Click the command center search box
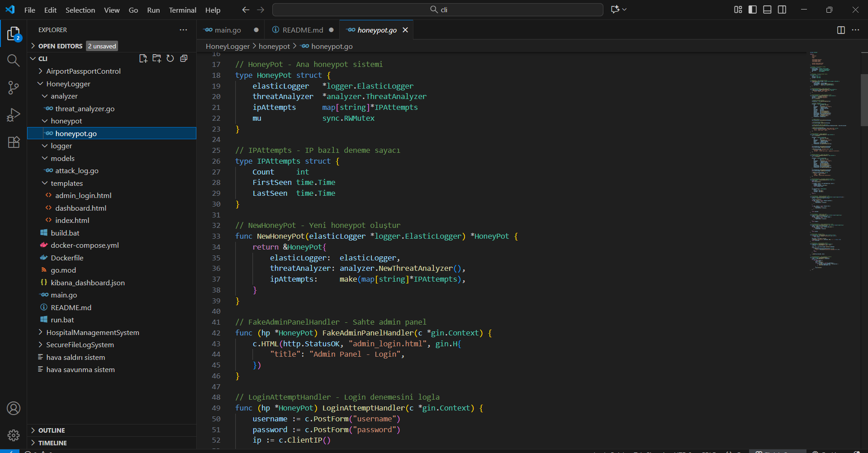This screenshot has height=453, width=868. point(437,9)
